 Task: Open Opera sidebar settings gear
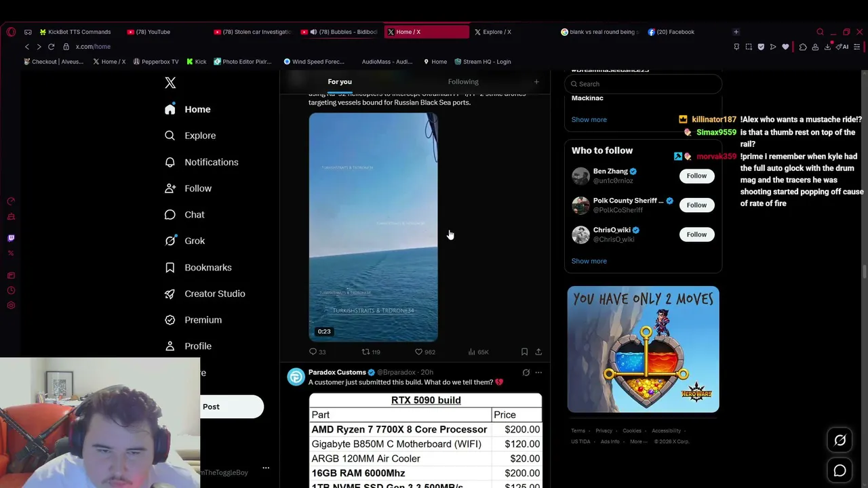click(x=11, y=305)
